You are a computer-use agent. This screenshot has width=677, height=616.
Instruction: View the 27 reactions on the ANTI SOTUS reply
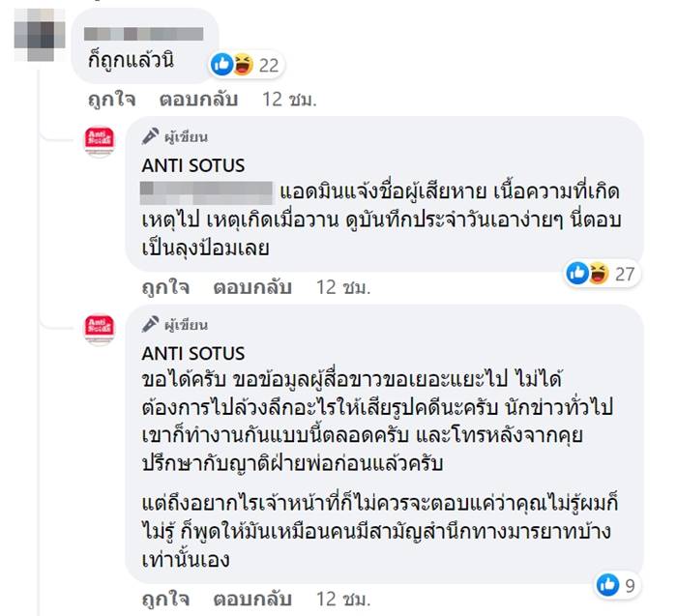click(601, 274)
